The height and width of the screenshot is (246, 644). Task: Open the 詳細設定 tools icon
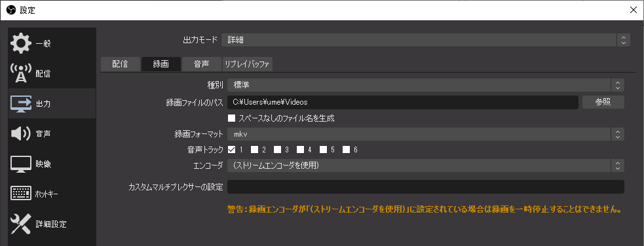pos(20,224)
